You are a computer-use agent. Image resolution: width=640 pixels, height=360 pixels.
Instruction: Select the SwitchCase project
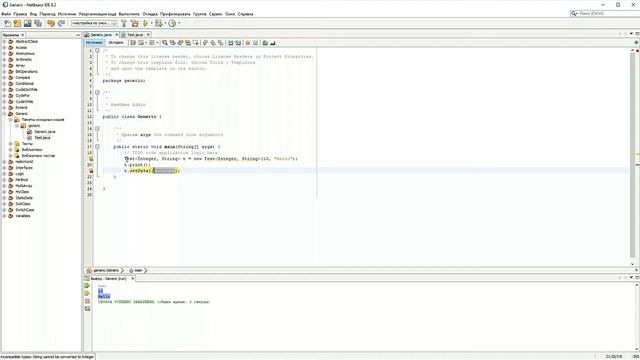tap(24, 210)
